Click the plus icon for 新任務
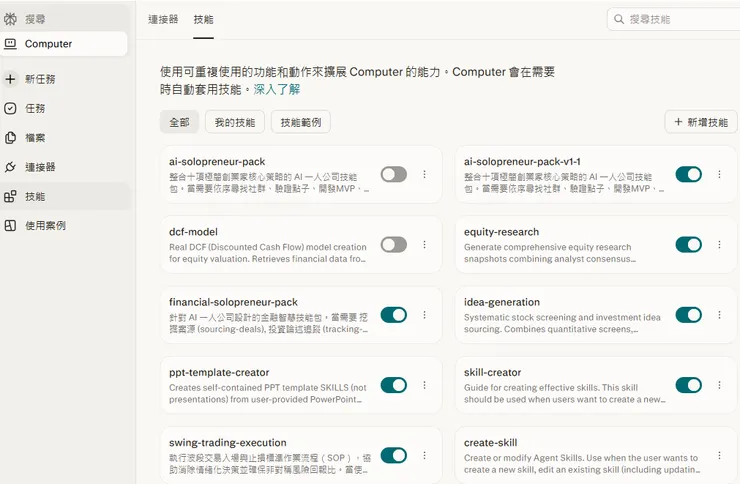The height and width of the screenshot is (484, 740). (10, 79)
